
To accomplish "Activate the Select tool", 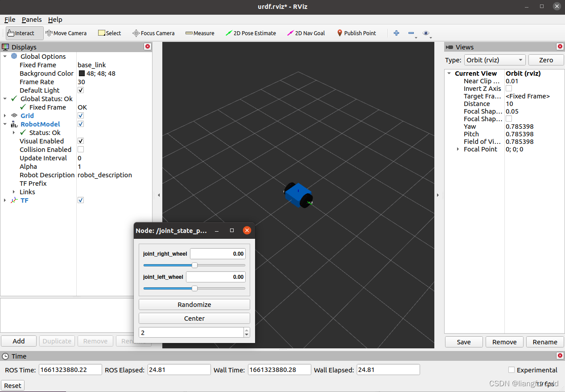I will tap(109, 33).
